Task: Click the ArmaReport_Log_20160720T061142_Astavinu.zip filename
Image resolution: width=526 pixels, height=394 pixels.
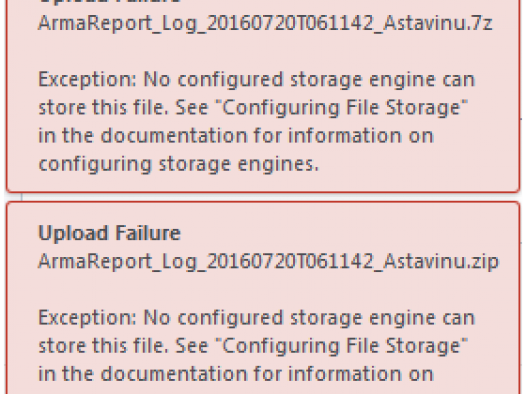Action: pos(269,262)
